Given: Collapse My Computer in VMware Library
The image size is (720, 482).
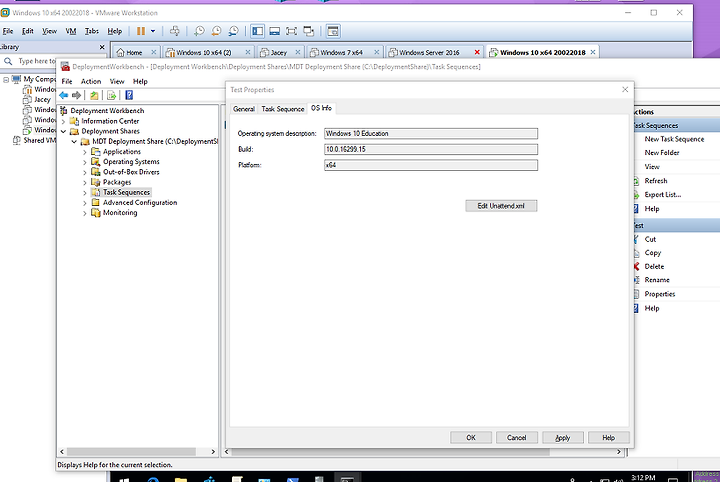Looking at the screenshot, I should [x=6, y=79].
